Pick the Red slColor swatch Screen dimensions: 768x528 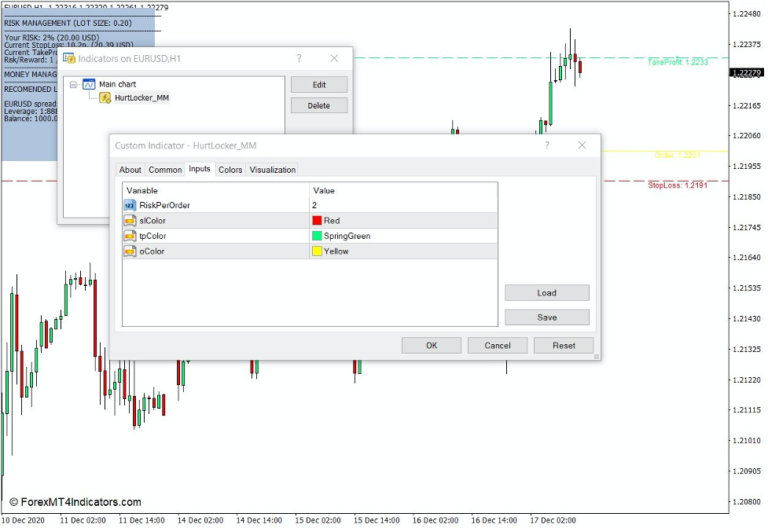(317, 220)
